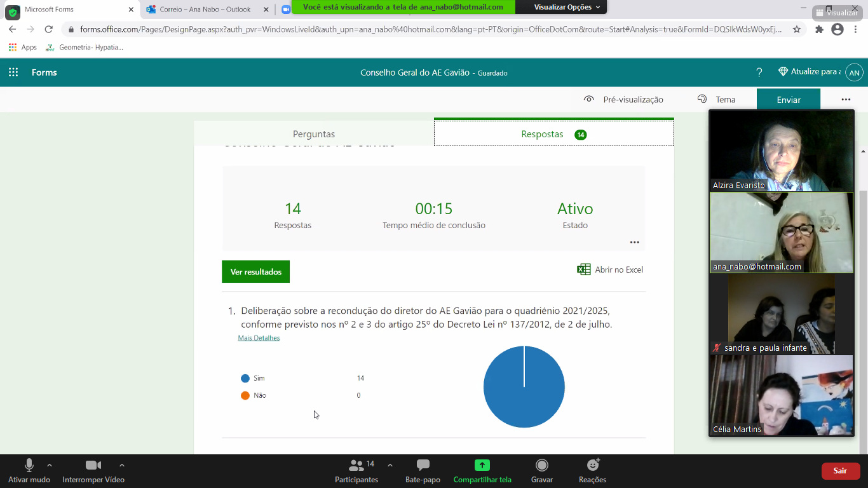Click the Abrir no Excel button

click(x=610, y=269)
